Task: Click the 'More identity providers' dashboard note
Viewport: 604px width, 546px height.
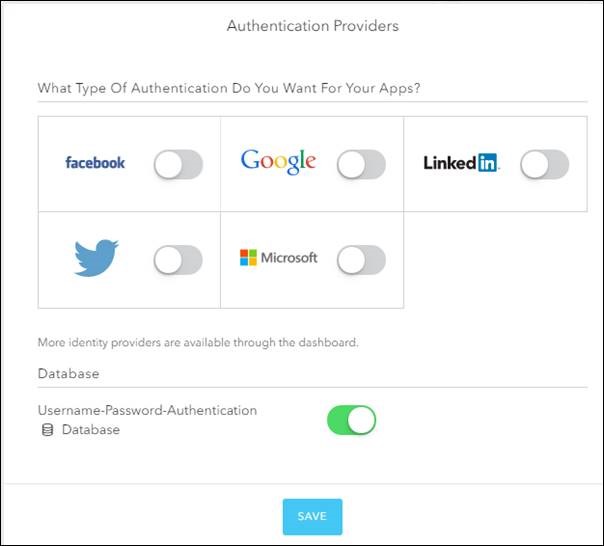Action: (198, 342)
